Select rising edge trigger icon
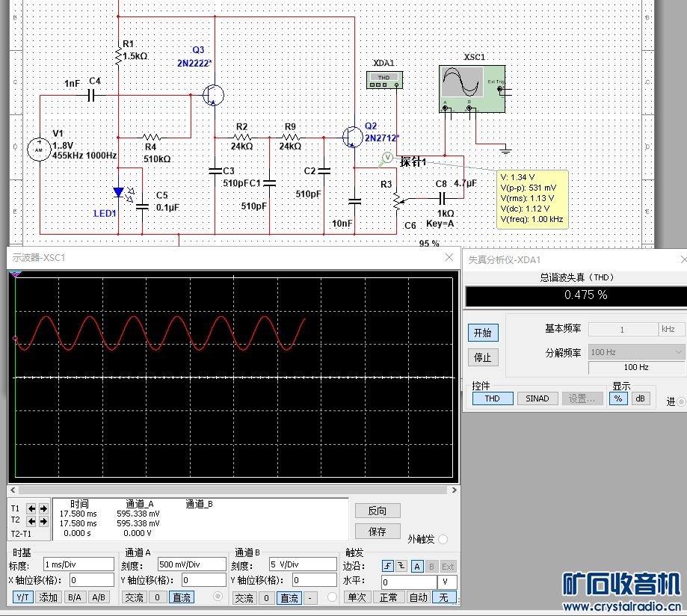Image resolution: width=687 pixels, height=616 pixels. [388, 566]
